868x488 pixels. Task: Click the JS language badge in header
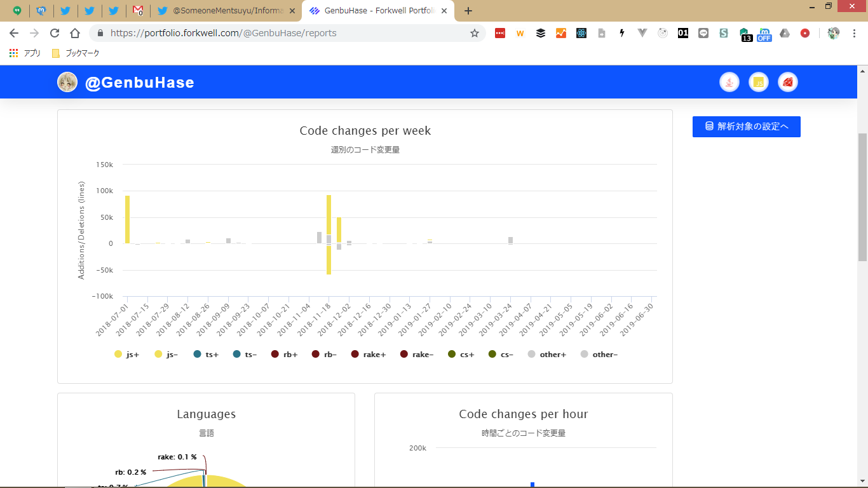(x=759, y=82)
